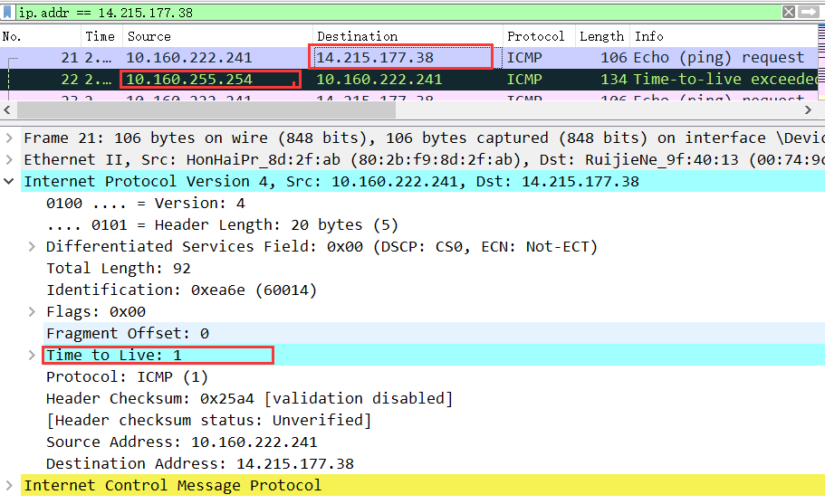The height and width of the screenshot is (504, 825).
Task: Select Internet Protocol Version 4 line
Action: click(423, 181)
